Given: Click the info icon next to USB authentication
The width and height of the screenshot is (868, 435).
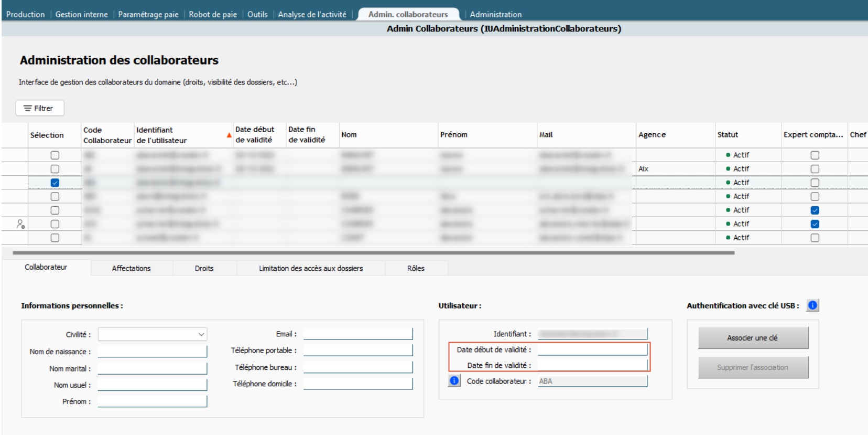Looking at the screenshot, I should [812, 305].
